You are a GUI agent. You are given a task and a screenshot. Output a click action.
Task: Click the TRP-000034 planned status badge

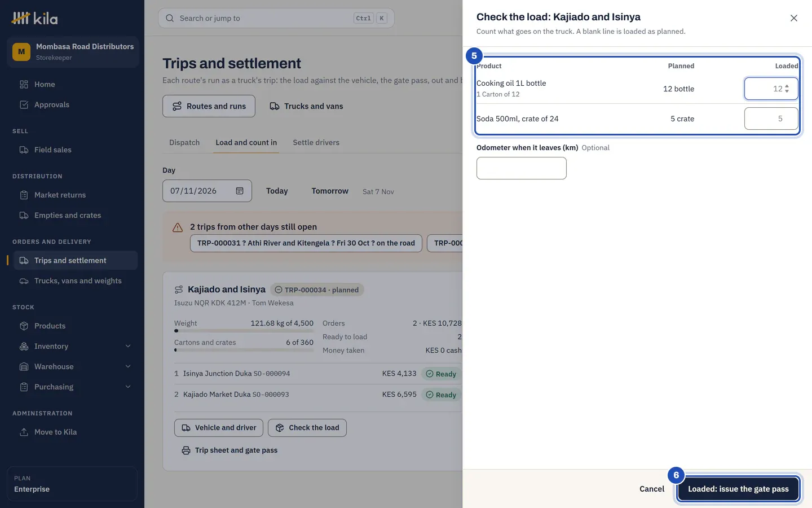click(317, 290)
